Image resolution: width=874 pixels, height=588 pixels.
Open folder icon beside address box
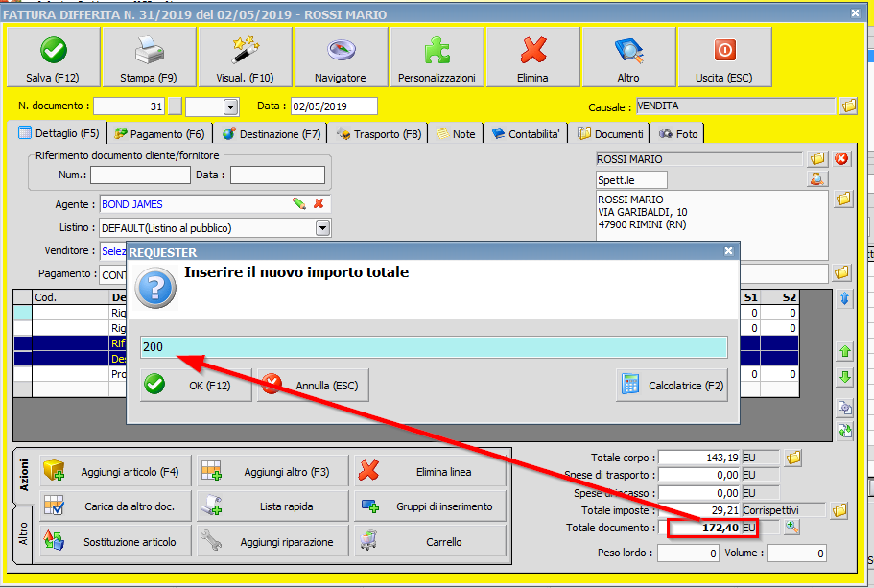(x=843, y=199)
